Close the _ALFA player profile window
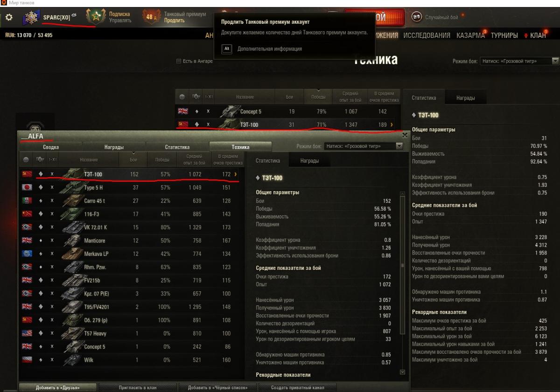The image size is (560, 392). [405, 135]
